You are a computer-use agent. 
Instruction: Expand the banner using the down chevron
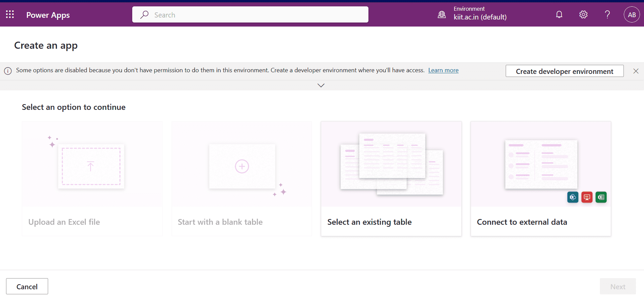(x=321, y=85)
